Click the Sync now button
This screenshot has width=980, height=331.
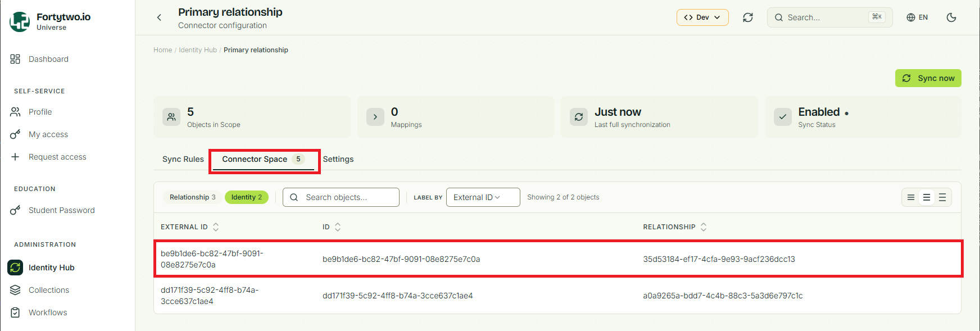[928, 78]
